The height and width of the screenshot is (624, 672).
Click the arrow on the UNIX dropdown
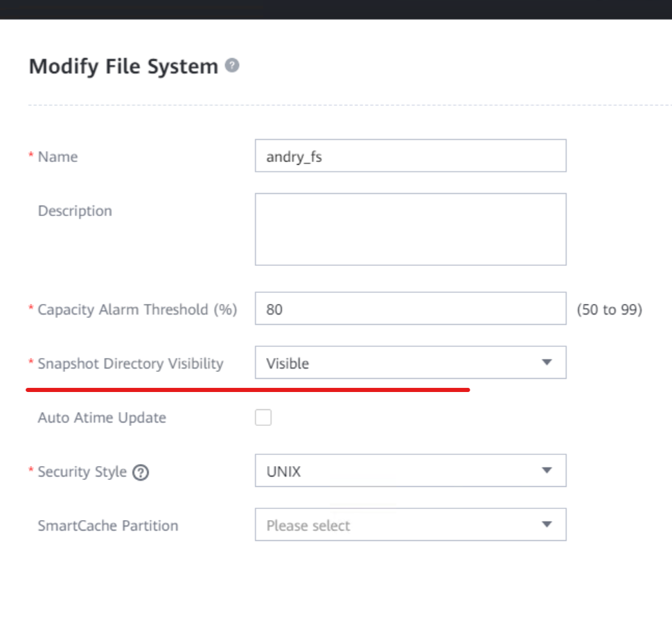pos(547,471)
